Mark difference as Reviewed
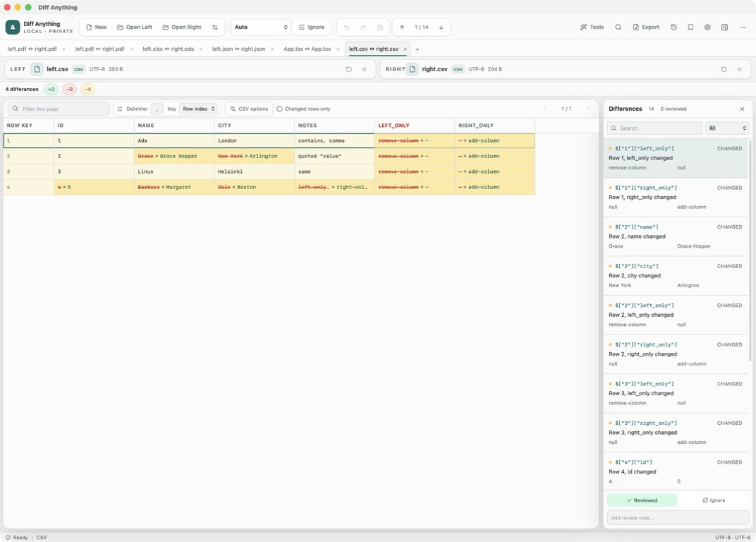This screenshot has width=756, height=542. pyautogui.click(x=642, y=500)
